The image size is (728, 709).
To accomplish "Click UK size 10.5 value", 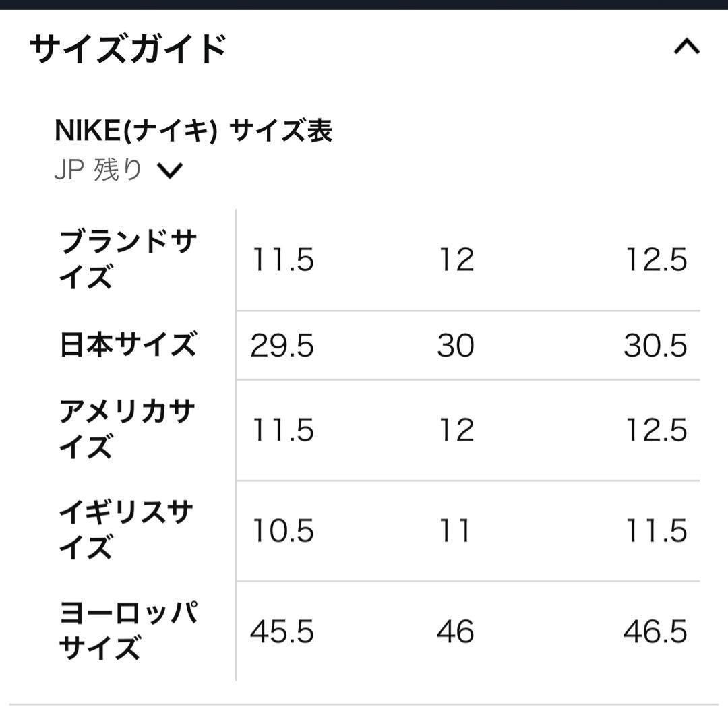I will pyautogui.click(x=283, y=530).
